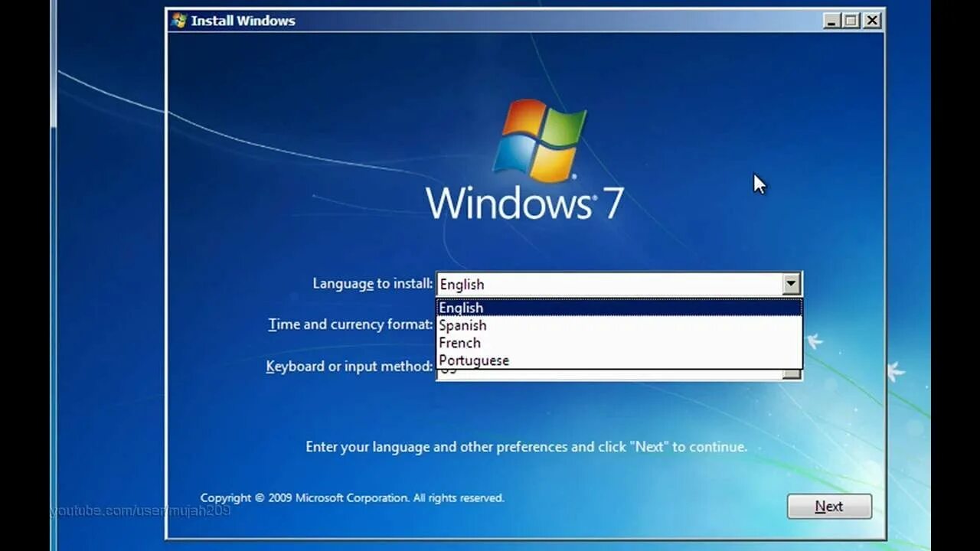
Task: Click the 'Keyboard or input method:' label
Action: coord(349,366)
